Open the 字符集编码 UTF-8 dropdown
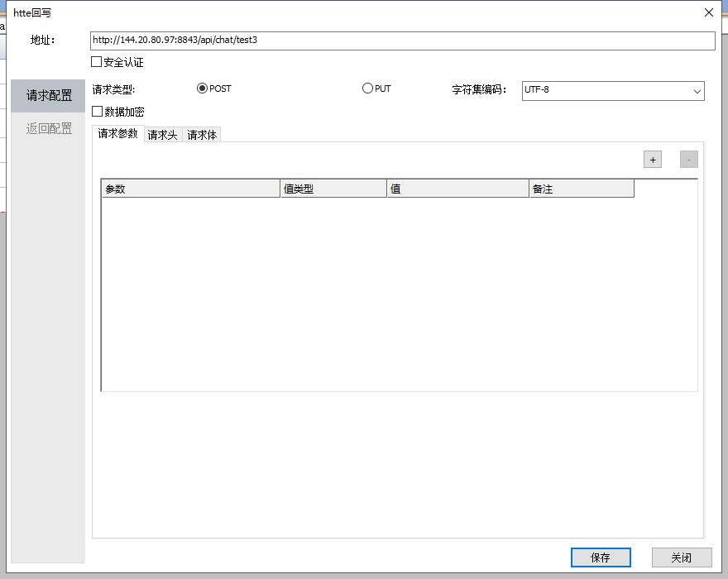Image resolution: width=728 pixels, height=579 pixels. 613,90
